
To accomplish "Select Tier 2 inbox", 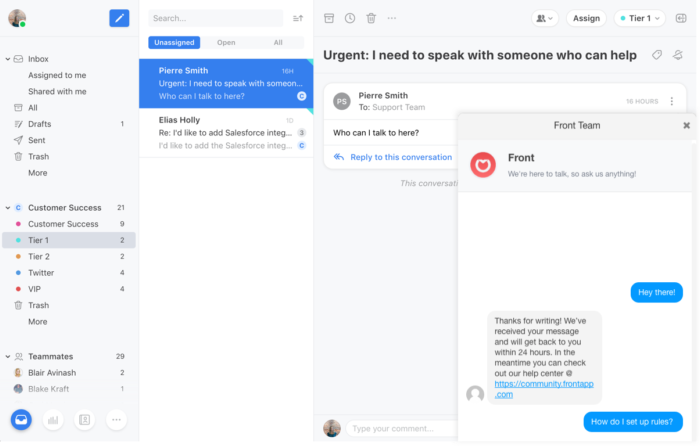I will tap(69, 257).
